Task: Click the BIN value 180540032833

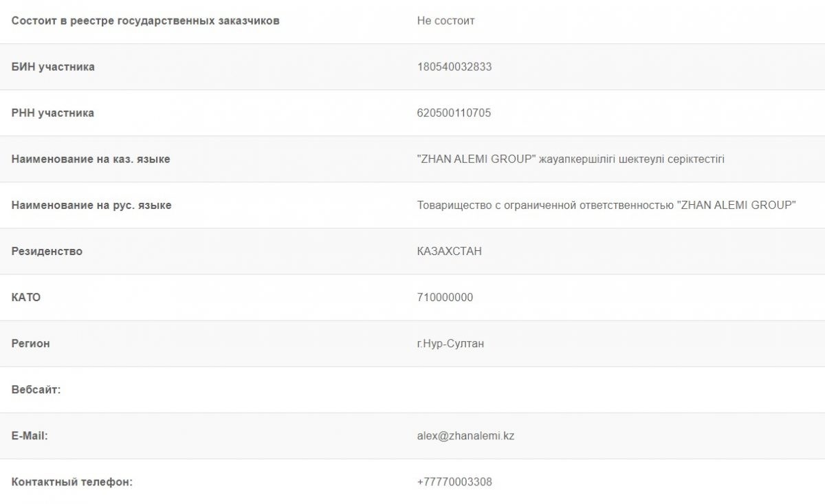Action: click(x=454, y=67)
